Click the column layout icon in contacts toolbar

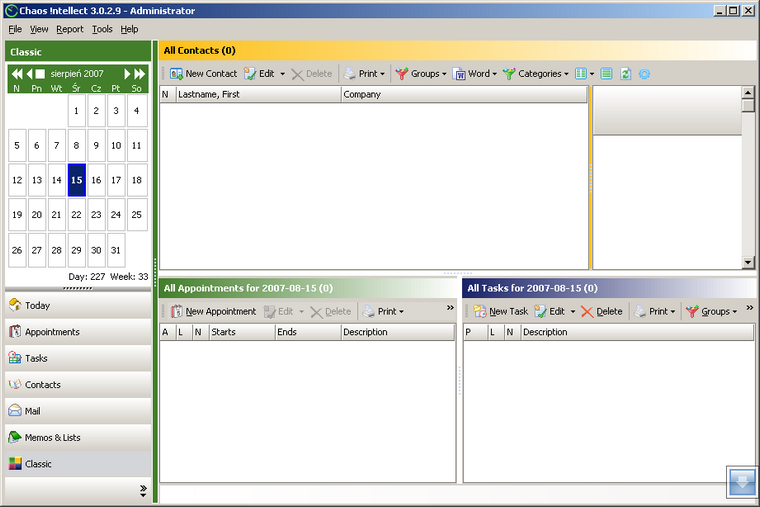pyautogui.click(x=581, y=74)
